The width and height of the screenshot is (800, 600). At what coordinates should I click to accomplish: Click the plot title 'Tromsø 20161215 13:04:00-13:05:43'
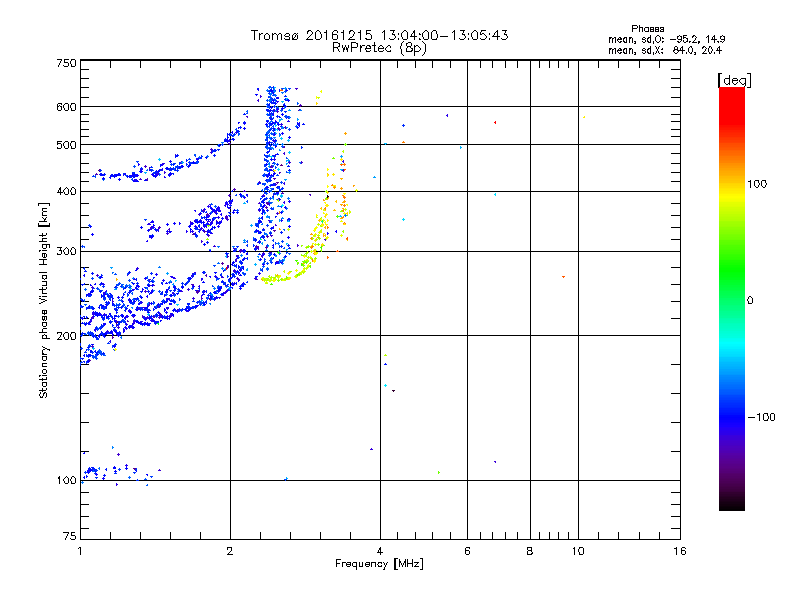pos(379,35)
